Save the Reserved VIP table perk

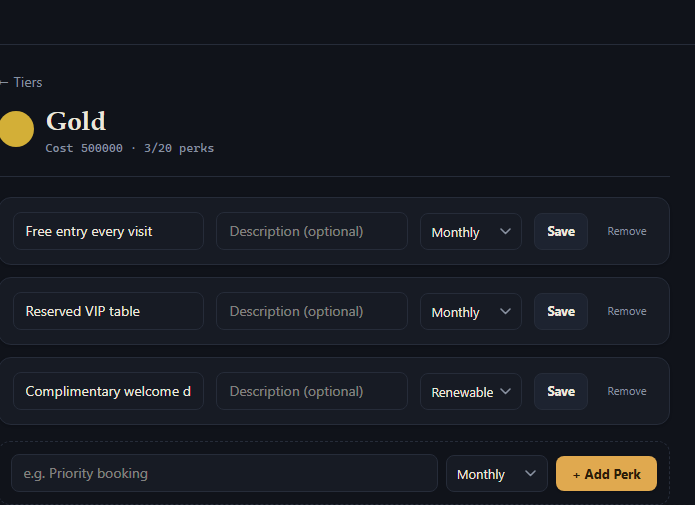point(561,311)
